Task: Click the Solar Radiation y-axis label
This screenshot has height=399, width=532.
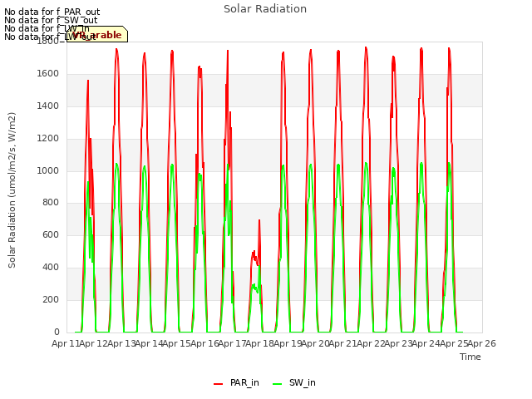Action: (12, 190)
